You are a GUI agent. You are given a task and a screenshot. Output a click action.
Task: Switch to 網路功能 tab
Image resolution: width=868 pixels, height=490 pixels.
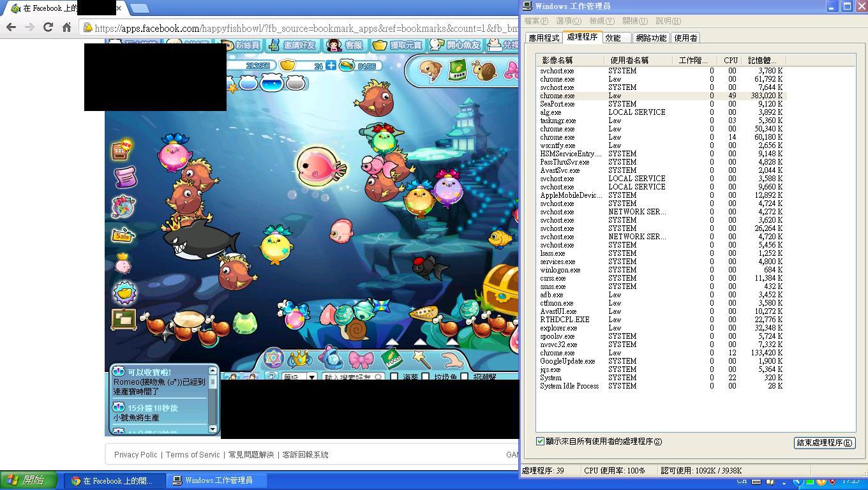651,38
